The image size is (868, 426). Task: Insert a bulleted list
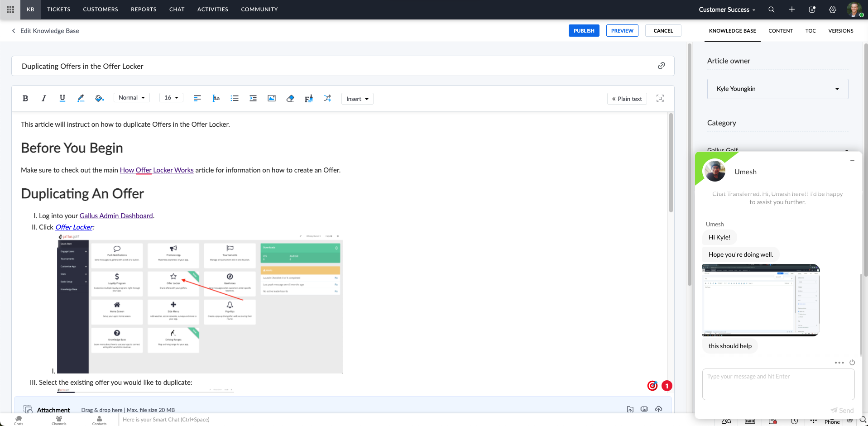pyautogui.click(x=235, y=98)
